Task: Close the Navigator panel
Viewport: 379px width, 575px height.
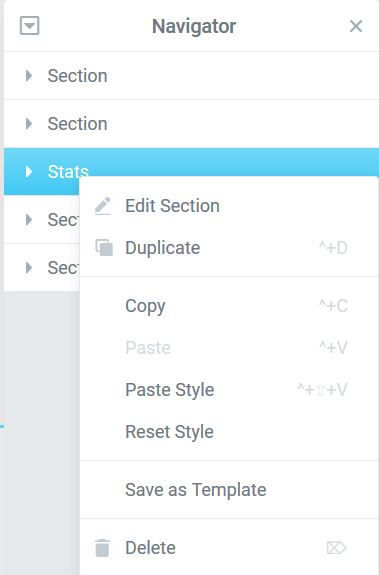Action: click(x=356, y=26)
